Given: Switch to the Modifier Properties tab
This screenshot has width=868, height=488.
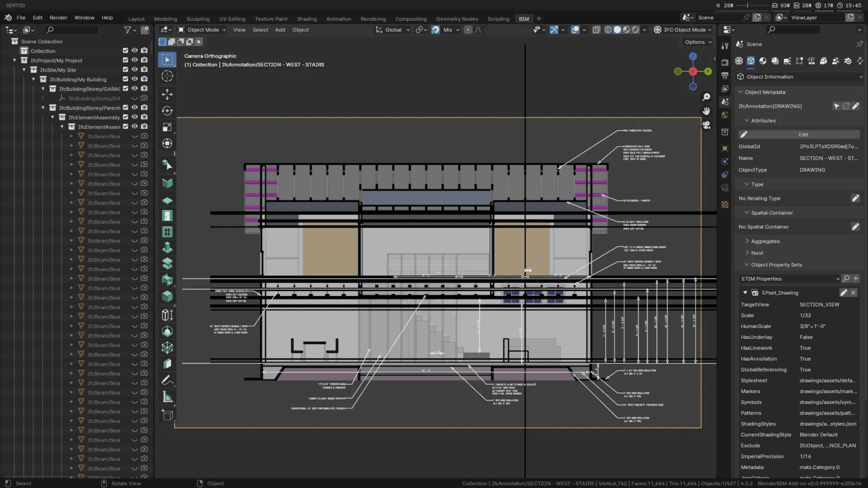Looking at the screenshot, I should click(725, 160).
